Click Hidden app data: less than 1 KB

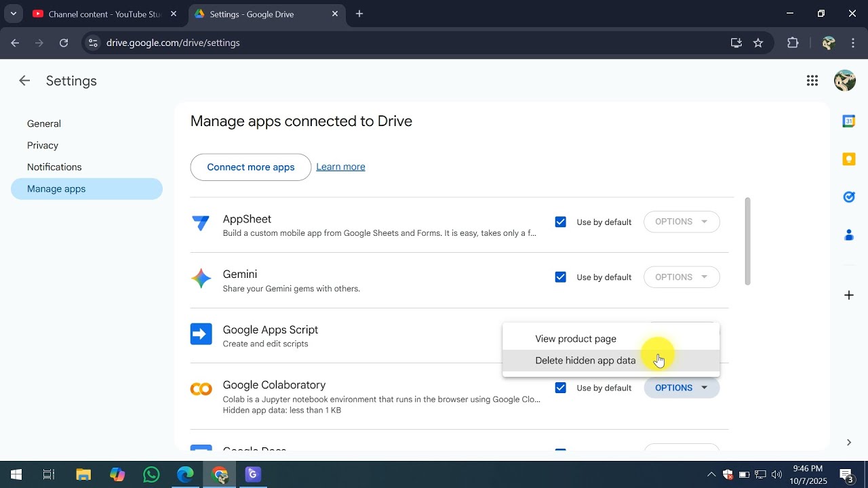(282, 411)
